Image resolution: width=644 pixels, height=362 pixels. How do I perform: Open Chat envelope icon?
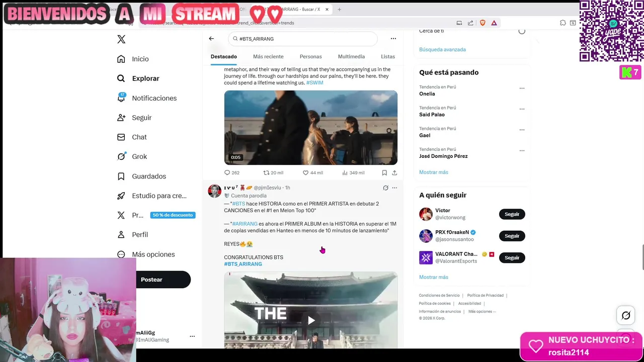121,137
